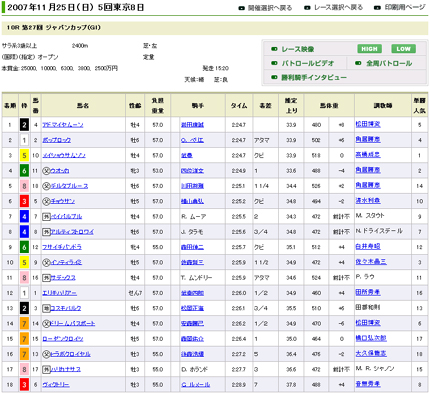The image size is (430, 394).
Task: Open trainer 大久保龍志 link
Action: [371, 353]
